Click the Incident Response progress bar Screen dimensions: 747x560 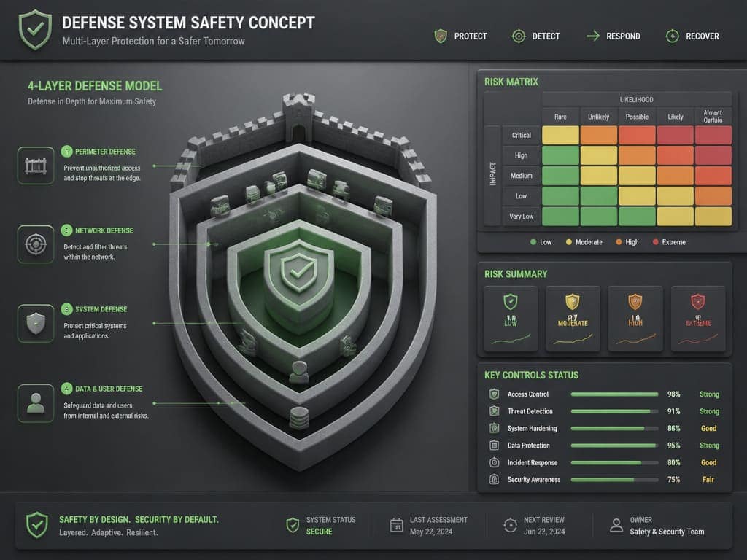tap(614, 462)
